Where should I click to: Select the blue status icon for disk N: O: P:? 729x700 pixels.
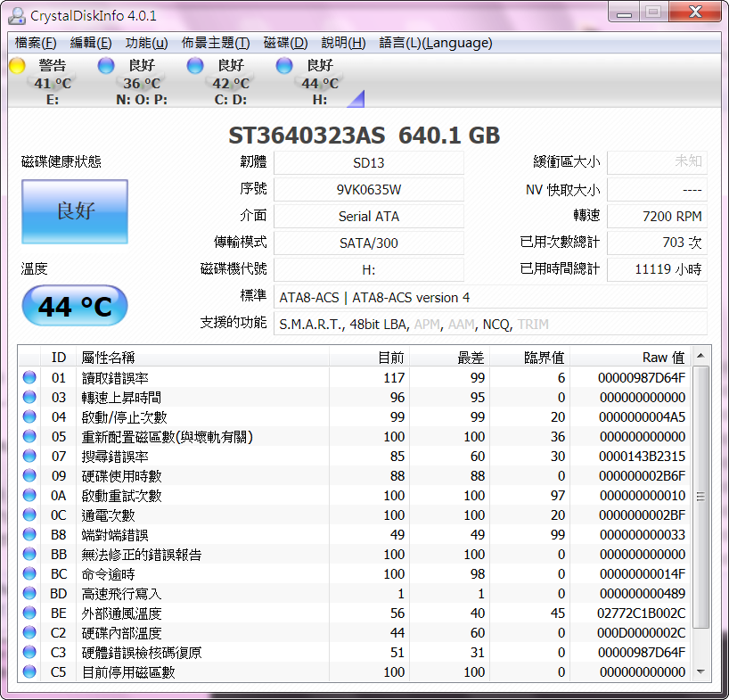106,66
